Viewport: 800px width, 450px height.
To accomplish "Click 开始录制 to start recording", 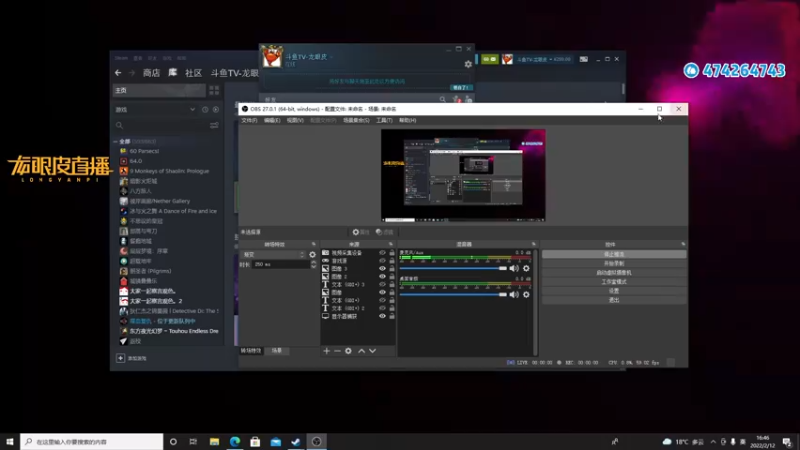I will point(614,263).
